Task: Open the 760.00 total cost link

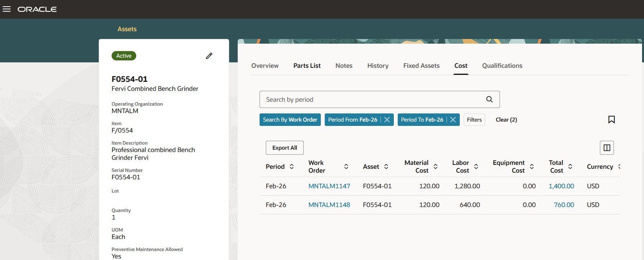Action: pos(564,205)
